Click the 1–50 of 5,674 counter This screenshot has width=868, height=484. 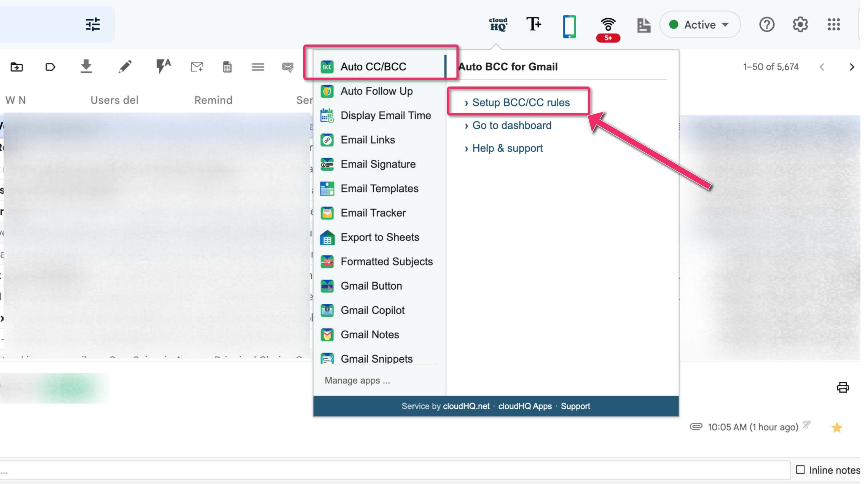tap(770, 67)
